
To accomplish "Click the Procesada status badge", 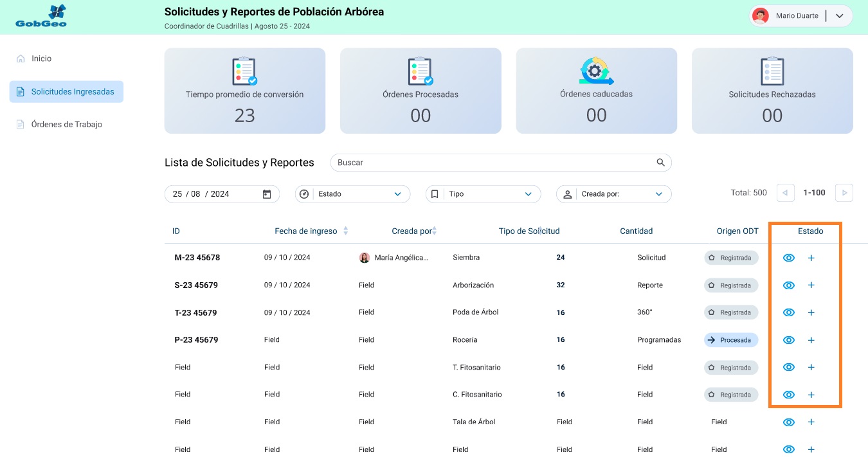I will tap(731, 340).
